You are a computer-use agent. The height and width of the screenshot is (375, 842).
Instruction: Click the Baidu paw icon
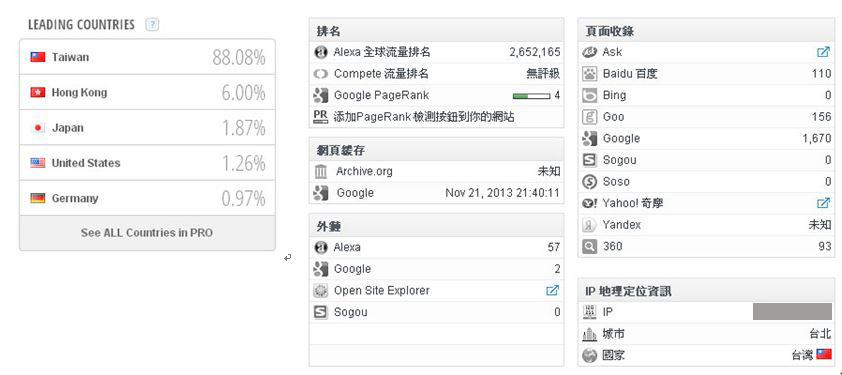(590, 74)
